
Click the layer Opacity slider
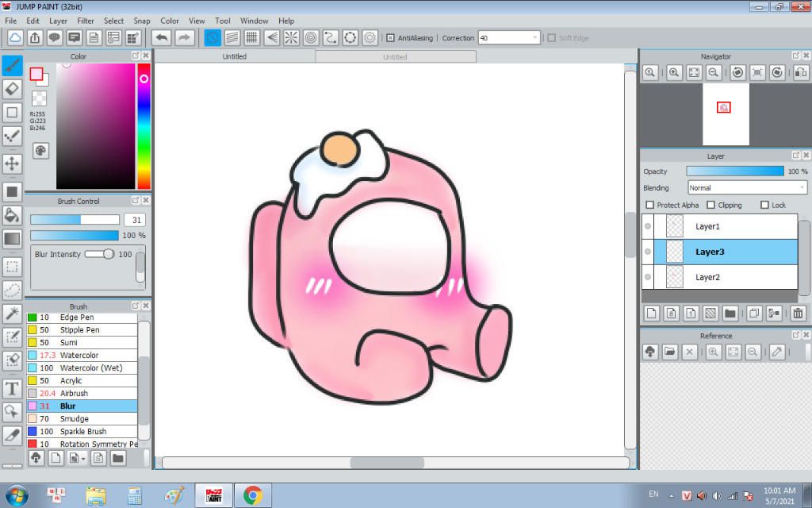735,171
